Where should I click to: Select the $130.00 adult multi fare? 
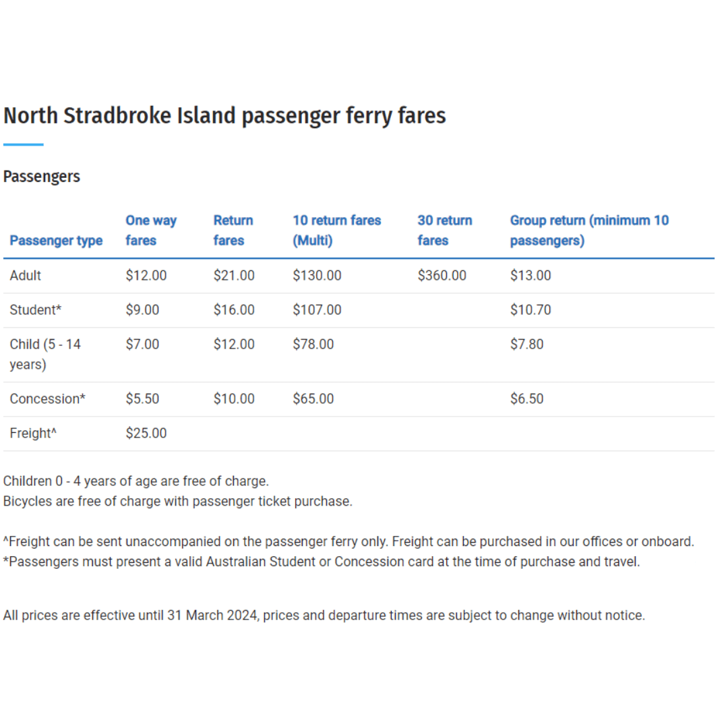tap(317, 276)
